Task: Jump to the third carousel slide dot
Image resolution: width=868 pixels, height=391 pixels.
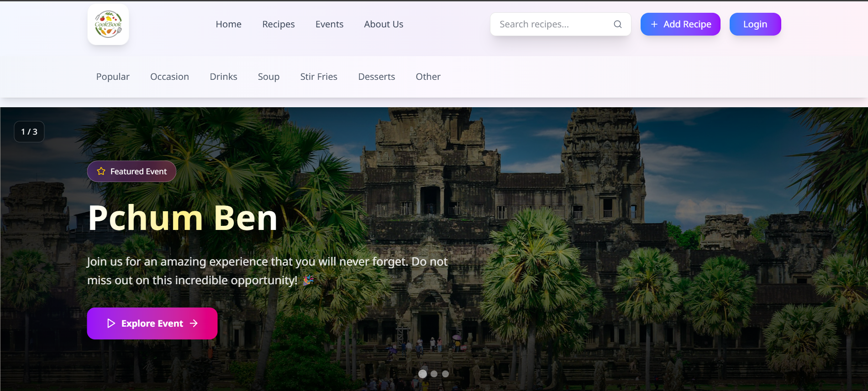Action: click(x=446, y=374)
